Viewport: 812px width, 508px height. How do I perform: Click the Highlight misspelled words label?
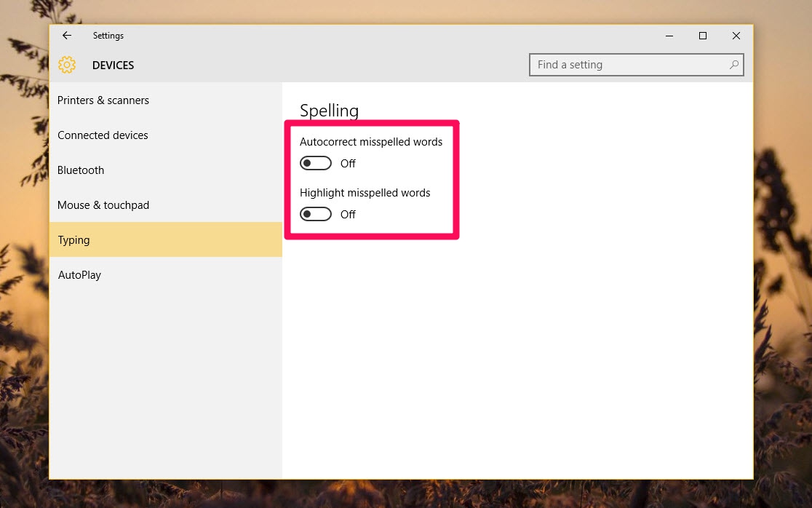pyautogui.click(x=365, y=193)
